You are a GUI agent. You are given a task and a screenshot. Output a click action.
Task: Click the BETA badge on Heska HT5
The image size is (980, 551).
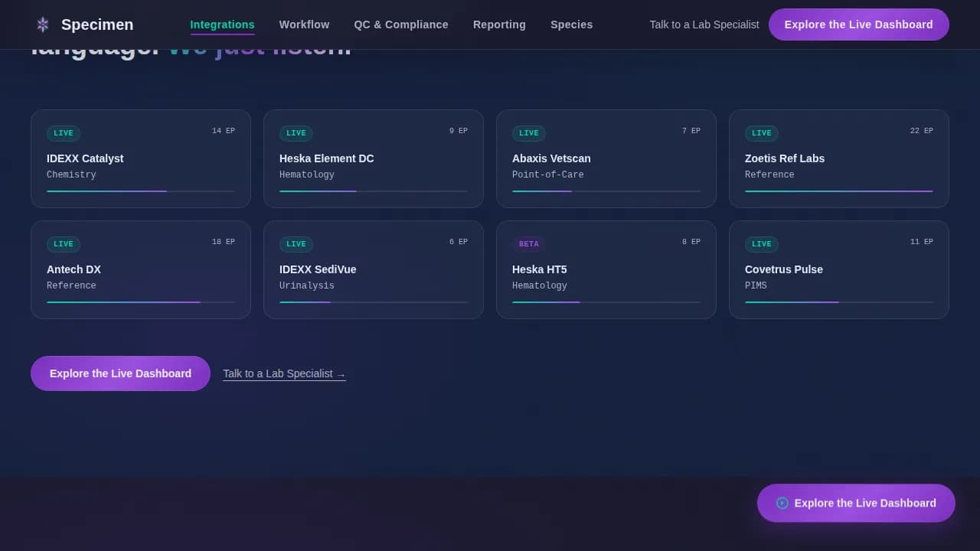pyautogui.click(x=529, y=244)
